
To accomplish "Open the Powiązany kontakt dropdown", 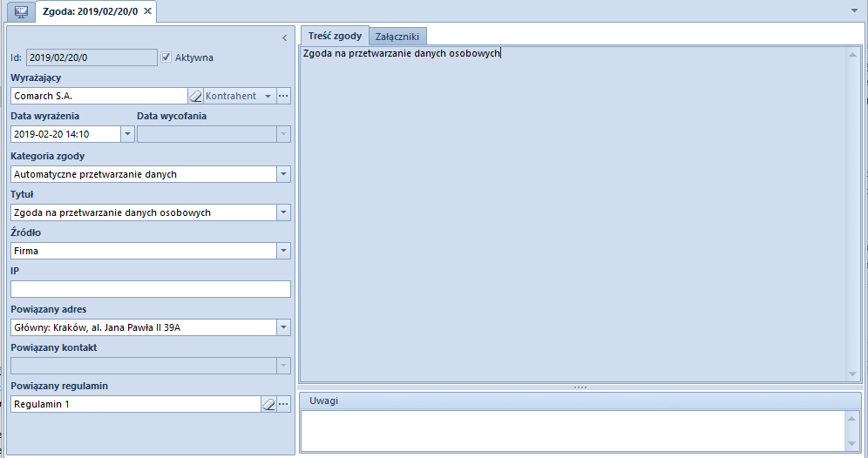I will pos(283,366).
